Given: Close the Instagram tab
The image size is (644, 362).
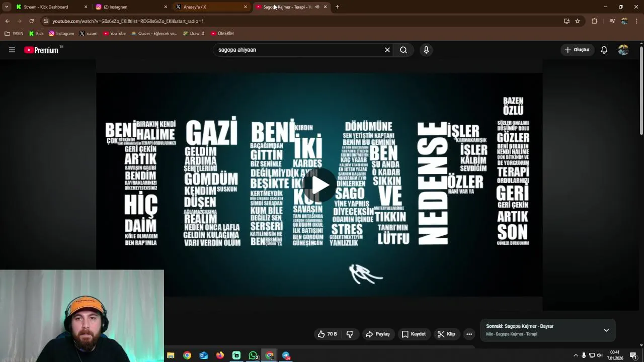Looking at the screenshot, I should [x=166, y=7].
